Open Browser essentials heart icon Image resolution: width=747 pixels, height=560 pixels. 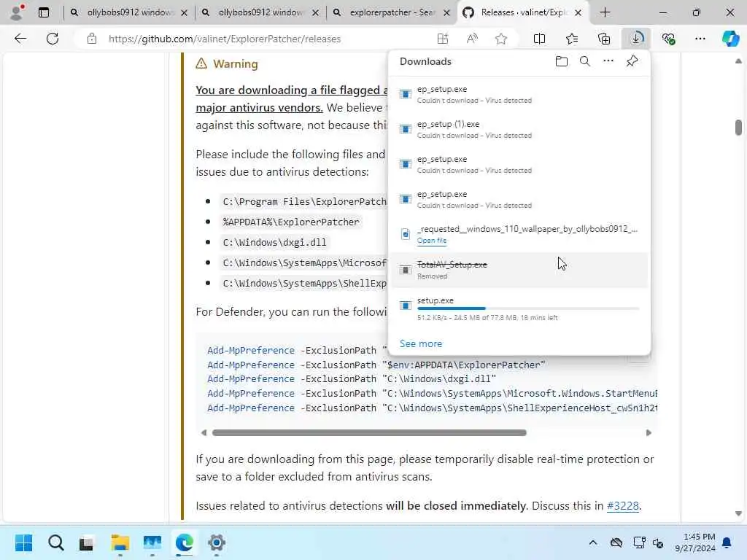coord(668,39)
